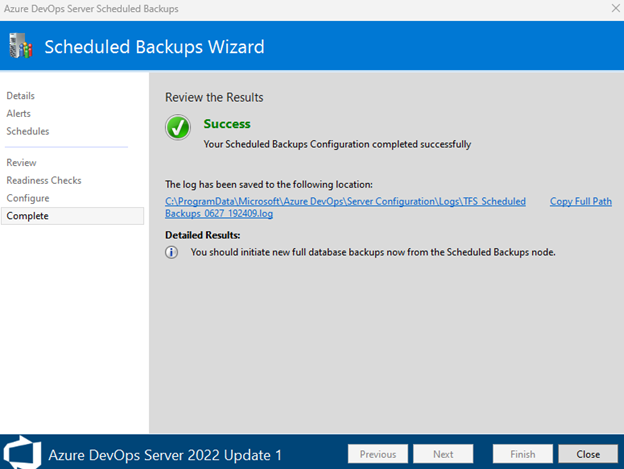This screenshot has width=624, height=469.
Task: Click the wizard server icon in header
Action: 18,45
